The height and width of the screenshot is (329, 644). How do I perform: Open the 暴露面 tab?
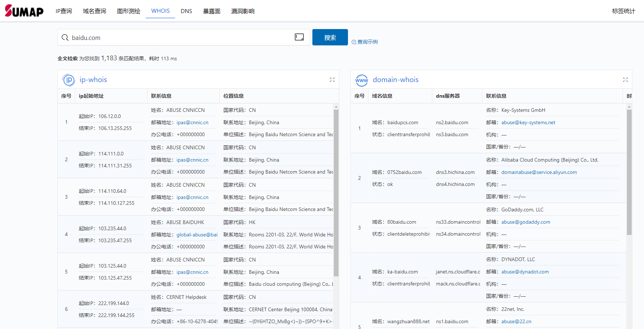coord(212,11)
